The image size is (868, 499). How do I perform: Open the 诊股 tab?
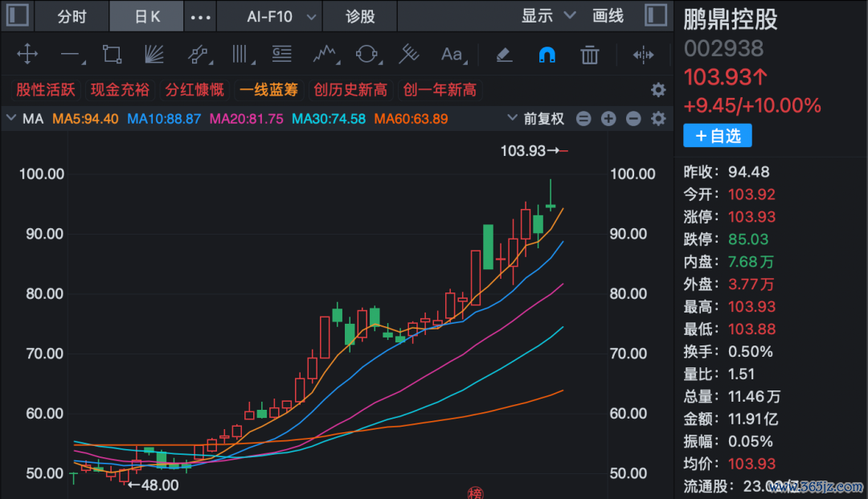click(x=360, y=16)
